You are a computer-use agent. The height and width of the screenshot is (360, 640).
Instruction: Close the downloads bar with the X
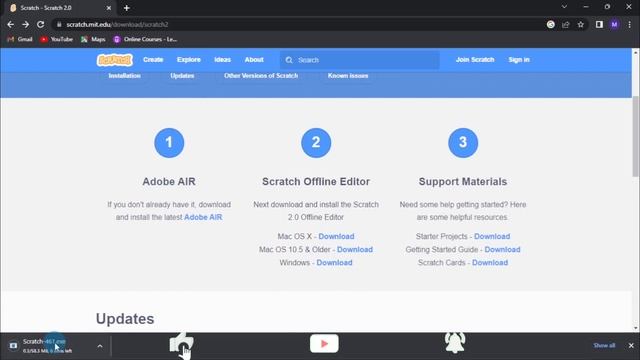point(631,346)
